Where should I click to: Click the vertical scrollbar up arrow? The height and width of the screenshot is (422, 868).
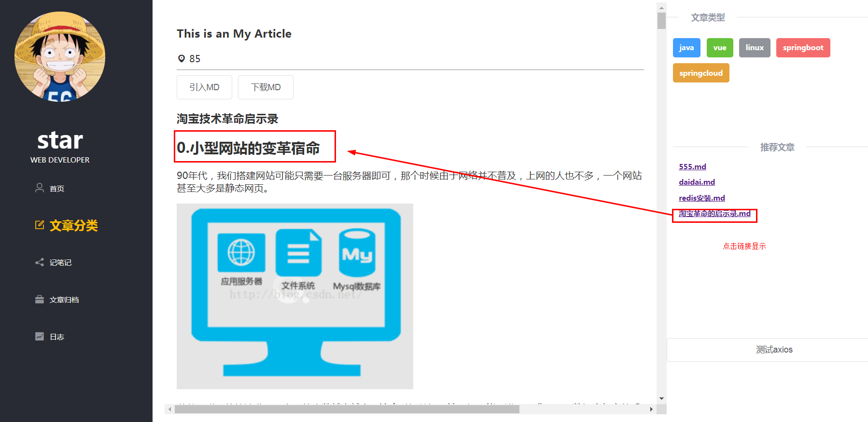(661, 8)
